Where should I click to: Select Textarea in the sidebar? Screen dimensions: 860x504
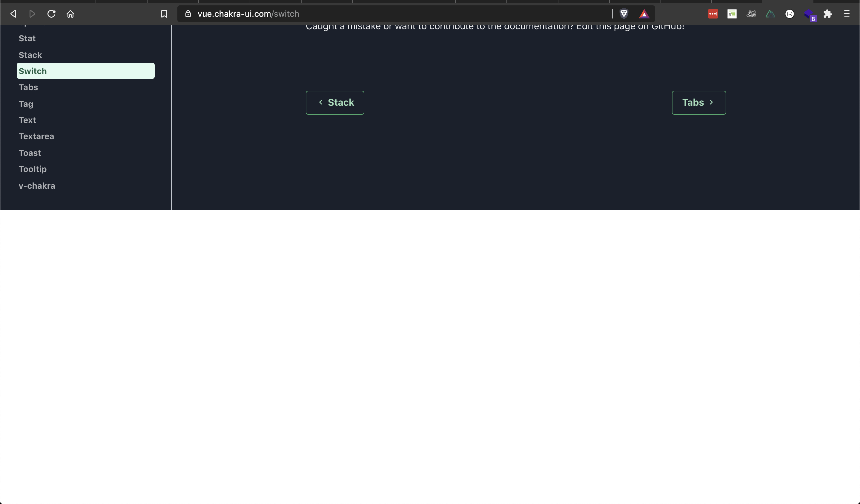pos(36,136)
